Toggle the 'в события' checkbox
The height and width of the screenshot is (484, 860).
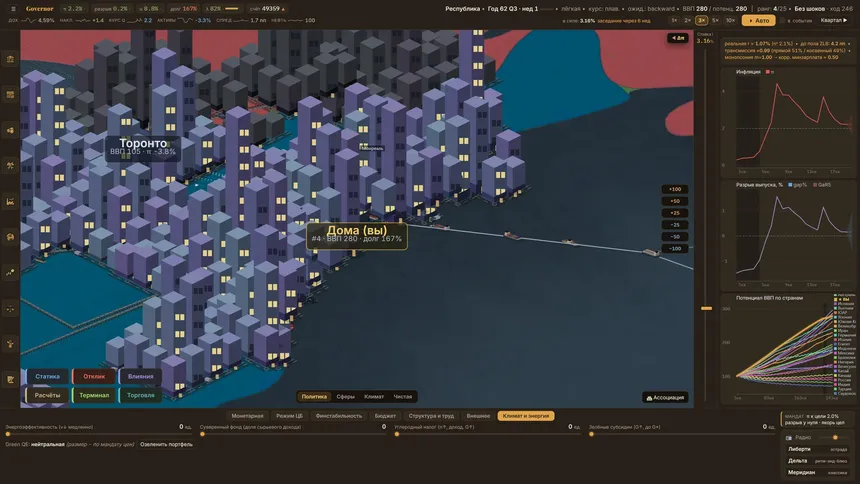[x=783, y=20]
